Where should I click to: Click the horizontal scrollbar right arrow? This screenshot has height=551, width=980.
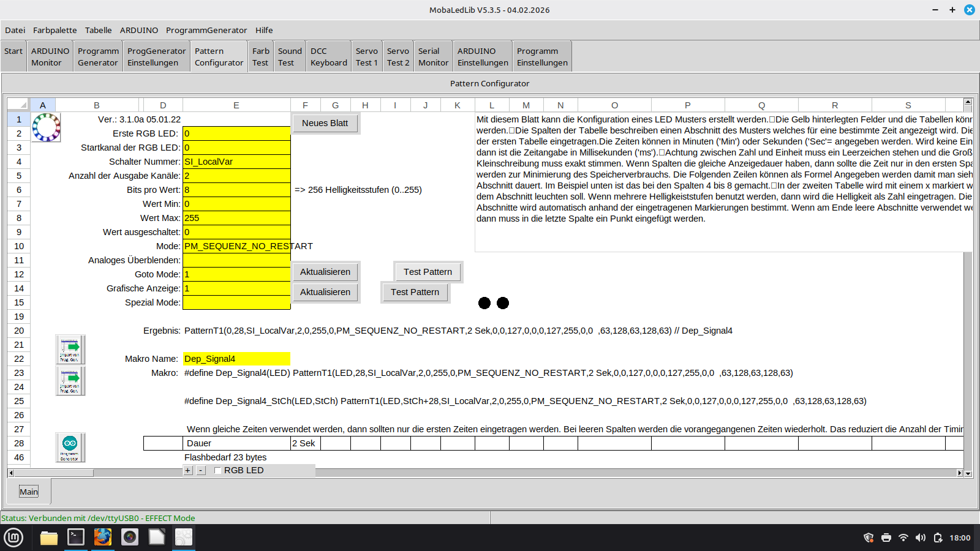coord(959,473)
